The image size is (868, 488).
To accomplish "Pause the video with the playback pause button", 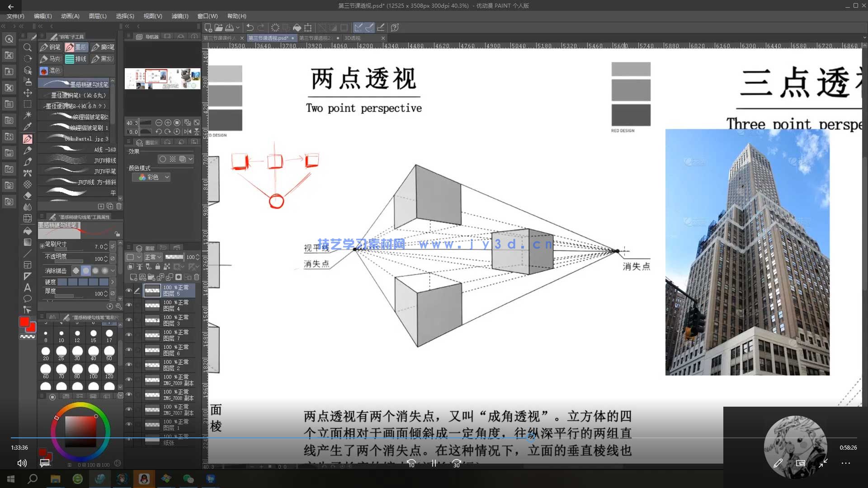I will (x=433, y=464).
